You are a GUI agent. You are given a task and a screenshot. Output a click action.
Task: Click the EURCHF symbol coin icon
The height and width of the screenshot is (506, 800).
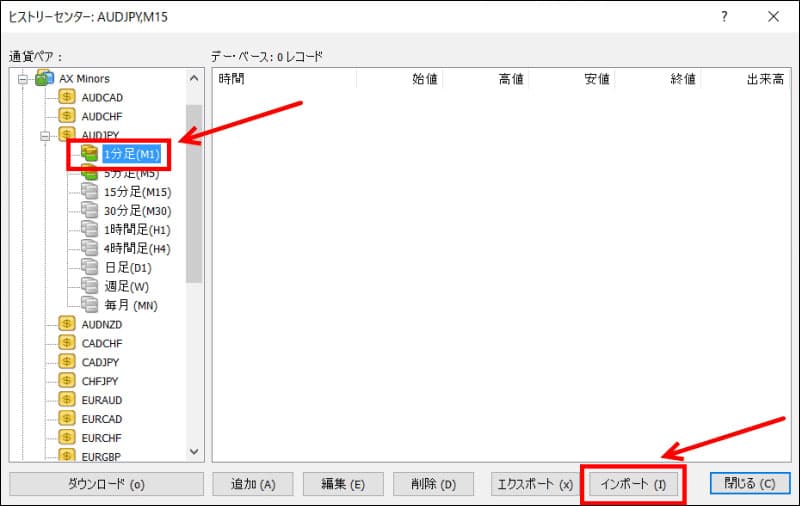[67, 437]
